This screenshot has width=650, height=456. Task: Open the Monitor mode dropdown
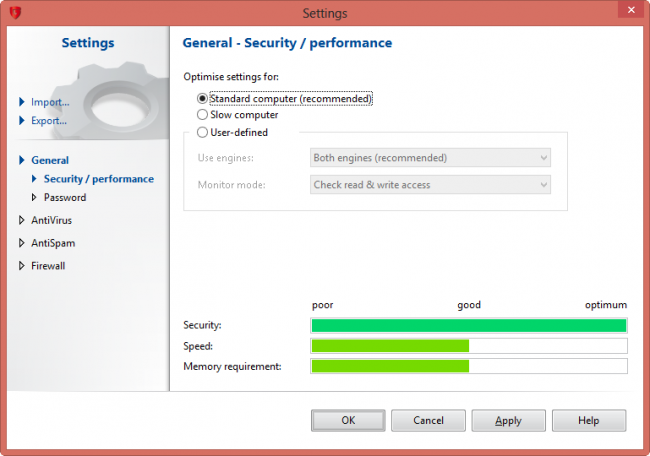(x=430, y=185)
